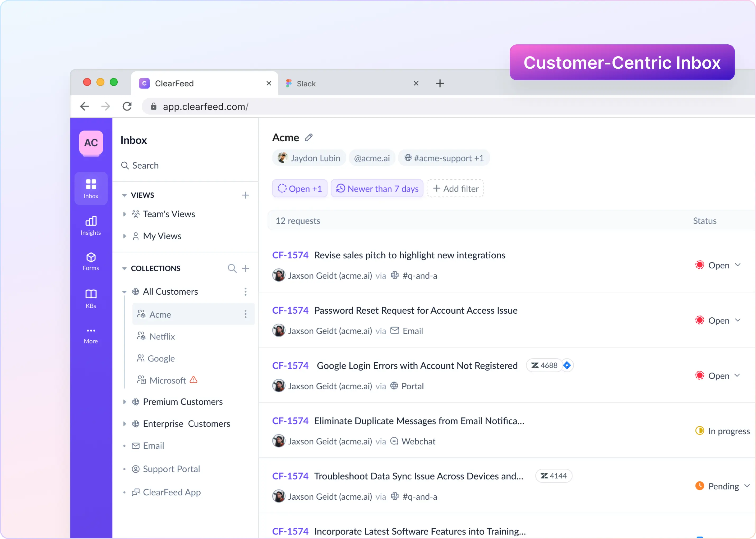Open the kebab menu for Acme collection

coord(245,314)
